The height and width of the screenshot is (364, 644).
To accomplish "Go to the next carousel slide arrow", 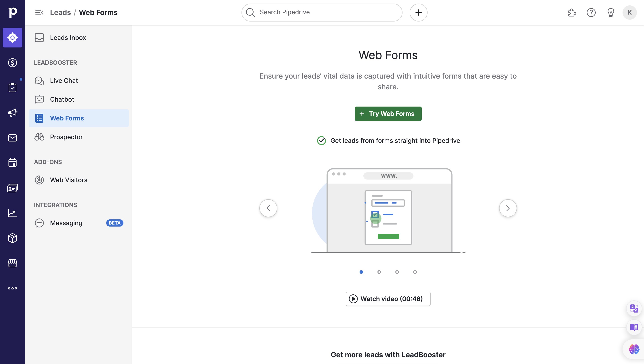I will (508, 208).
